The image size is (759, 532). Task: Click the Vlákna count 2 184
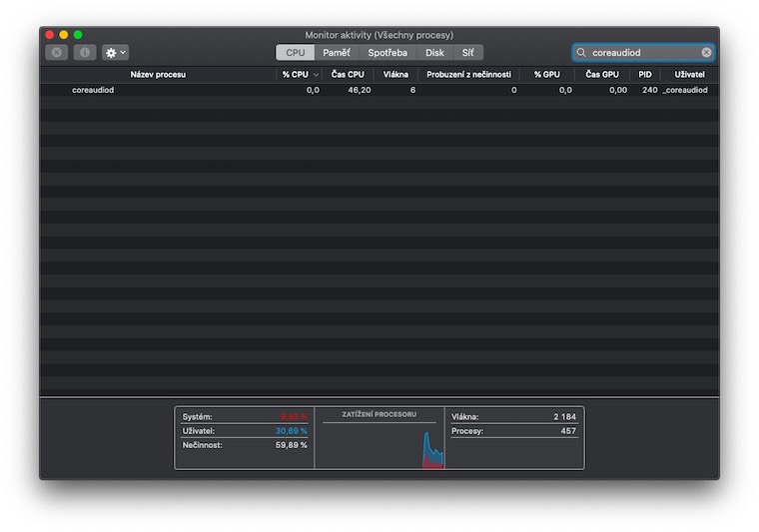pos(565,417)
